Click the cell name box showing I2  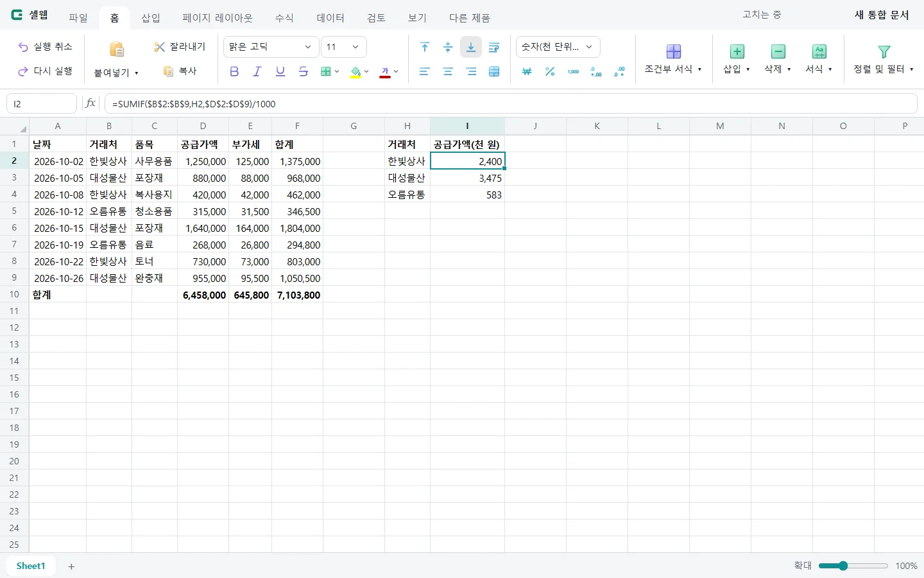(x=42, y=103)
